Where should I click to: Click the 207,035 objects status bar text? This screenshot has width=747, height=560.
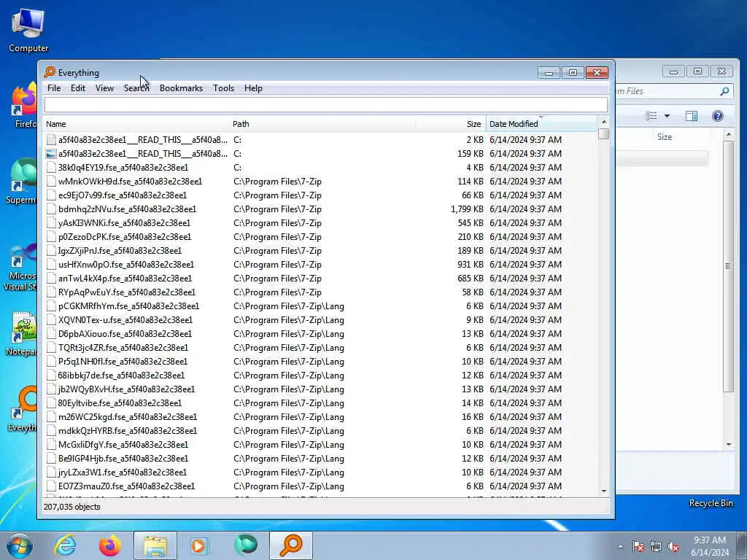click(72, 507)
